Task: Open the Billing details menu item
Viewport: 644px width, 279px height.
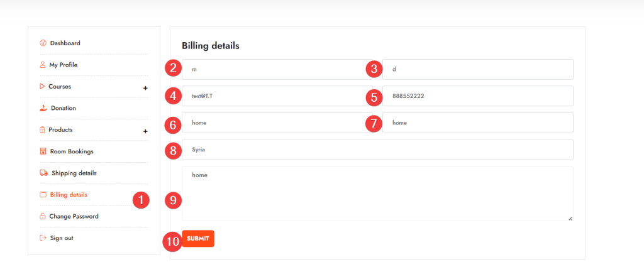Action: coord(69,195)
